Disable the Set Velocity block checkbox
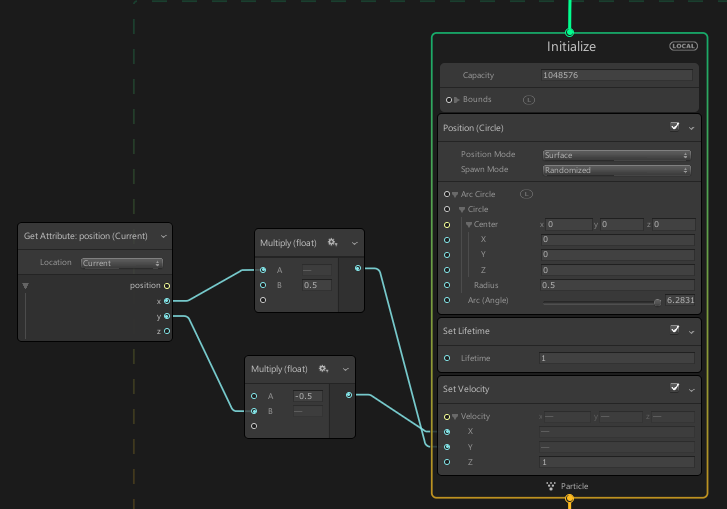Image resolution: width=727 pixels, height=509 pixels. [x=675, y=387]
